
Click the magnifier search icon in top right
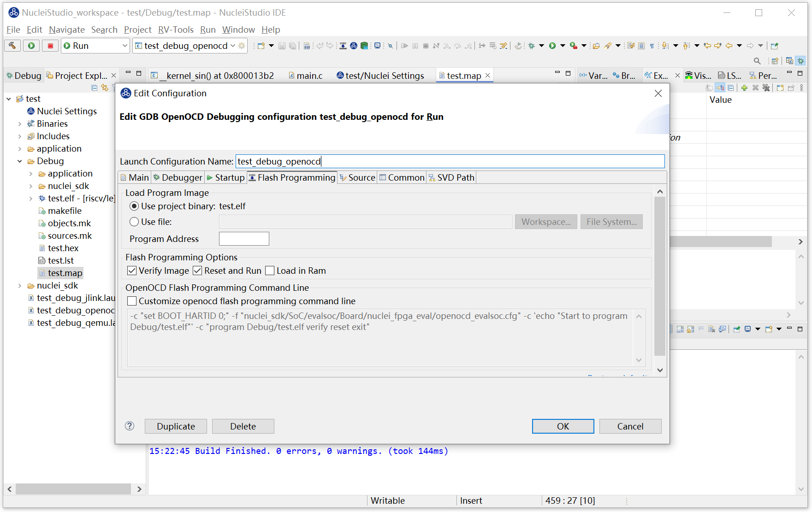pyautogui.click(x=757, y=61)
